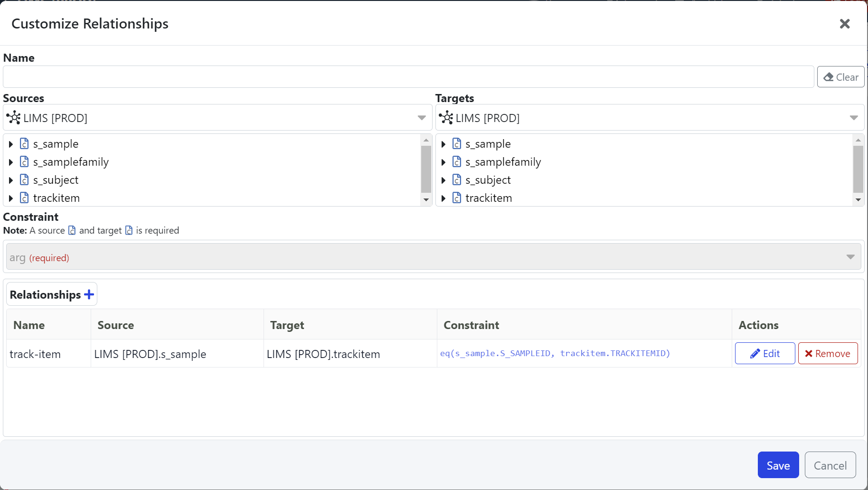Expand s_samplefamily in Sources tree
Image resolution: width=868 pixels, height=490 pixels.
pyautogui.click(x=11, y=162)
